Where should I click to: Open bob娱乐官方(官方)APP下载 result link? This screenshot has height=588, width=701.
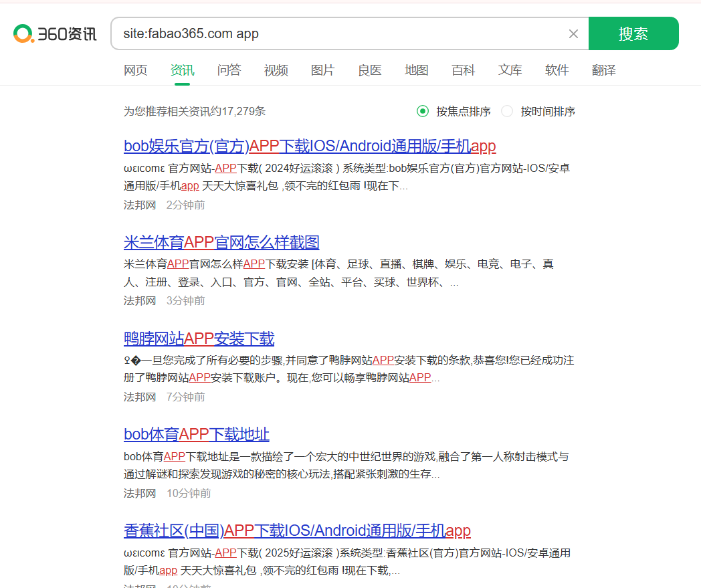(310, 146)
